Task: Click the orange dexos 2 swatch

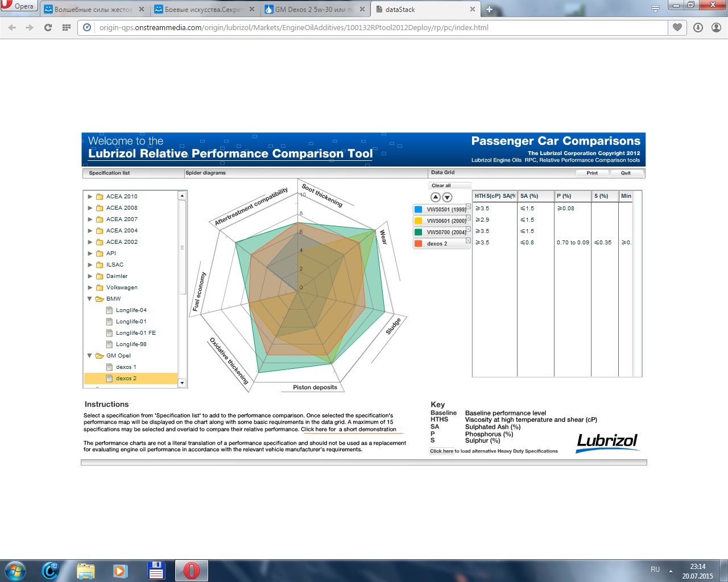Action: (x=419, y=243)
